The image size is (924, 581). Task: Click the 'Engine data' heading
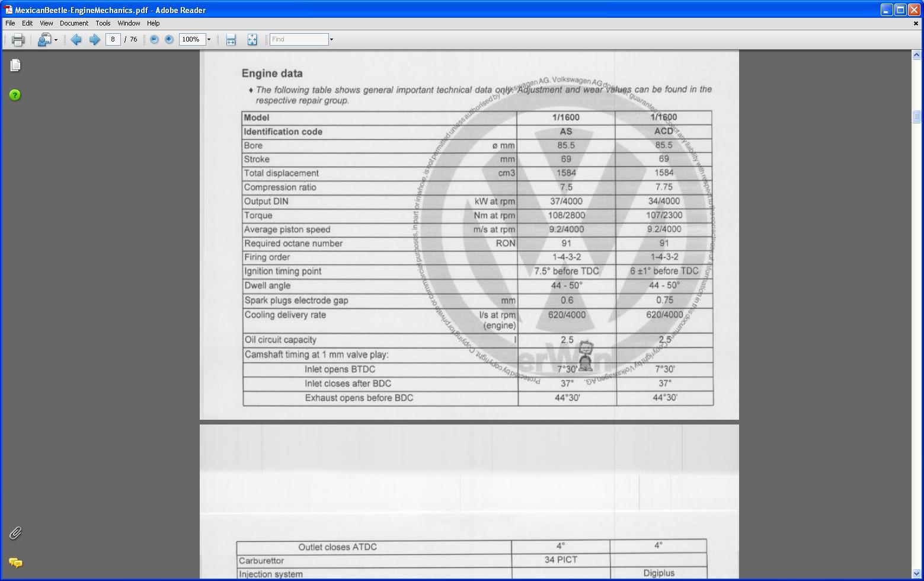point(272,74)
